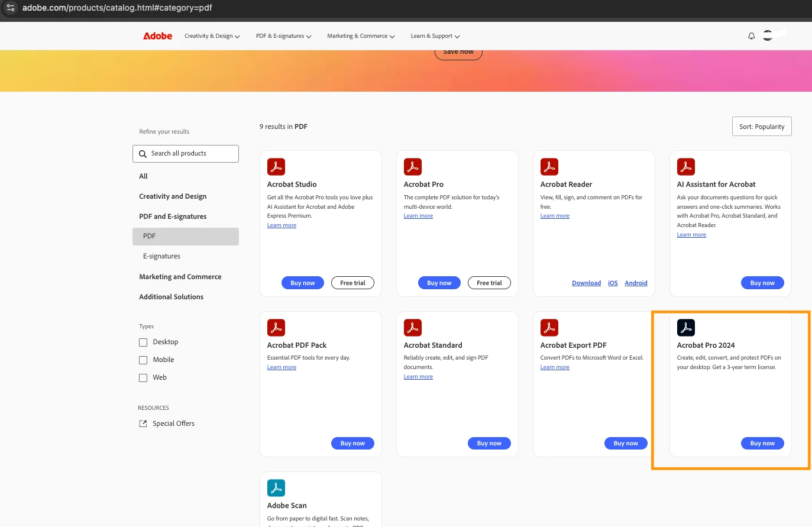Image resolution: width=812 pixels, height=527 pixels.
Task: Check the Web type filter
Action: click(143, 378)
